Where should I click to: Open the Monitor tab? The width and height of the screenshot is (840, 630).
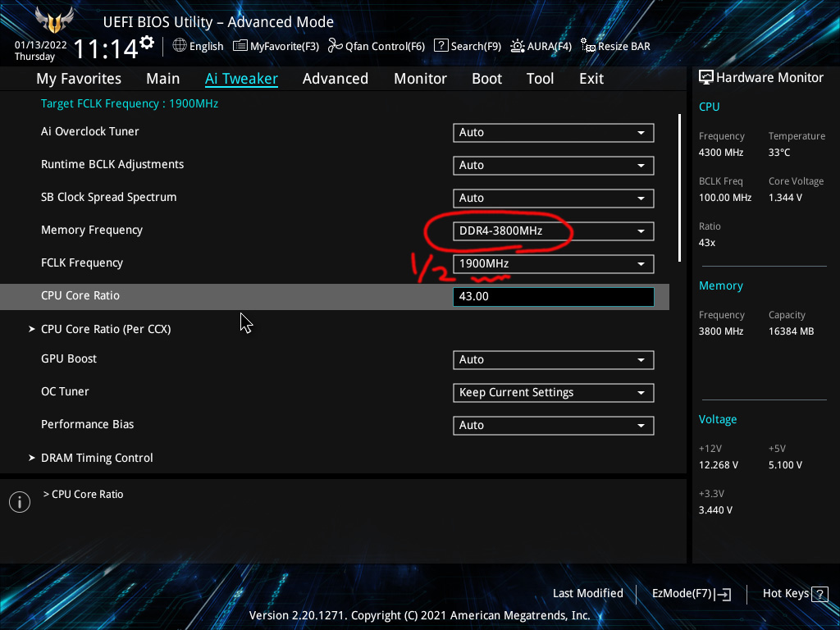point(420,79)
